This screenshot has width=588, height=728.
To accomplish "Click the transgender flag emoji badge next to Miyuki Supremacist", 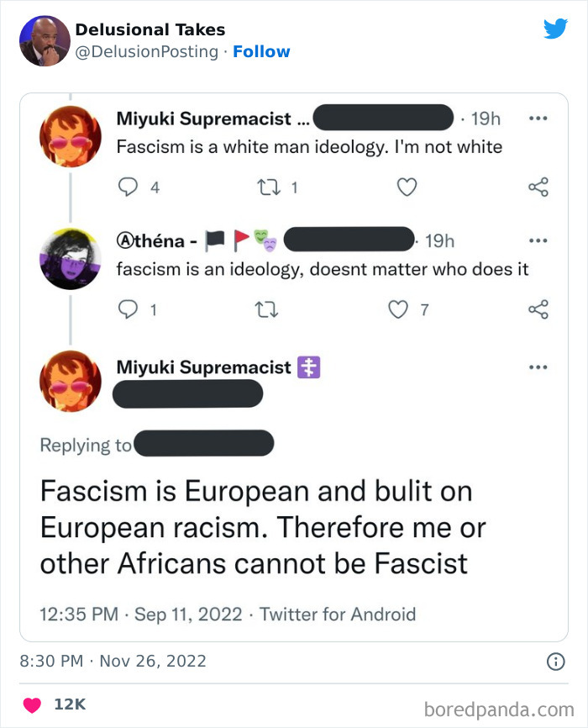I will [x=311, y=367].
